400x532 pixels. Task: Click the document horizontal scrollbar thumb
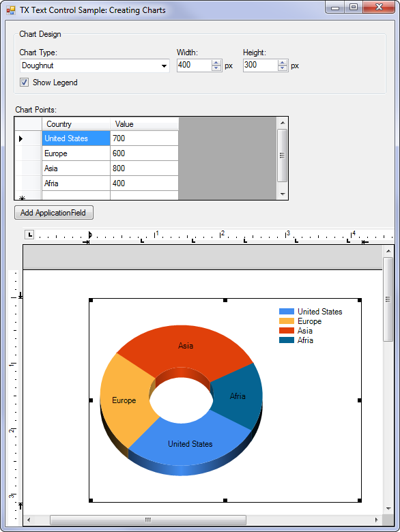[x=148, y=520]
